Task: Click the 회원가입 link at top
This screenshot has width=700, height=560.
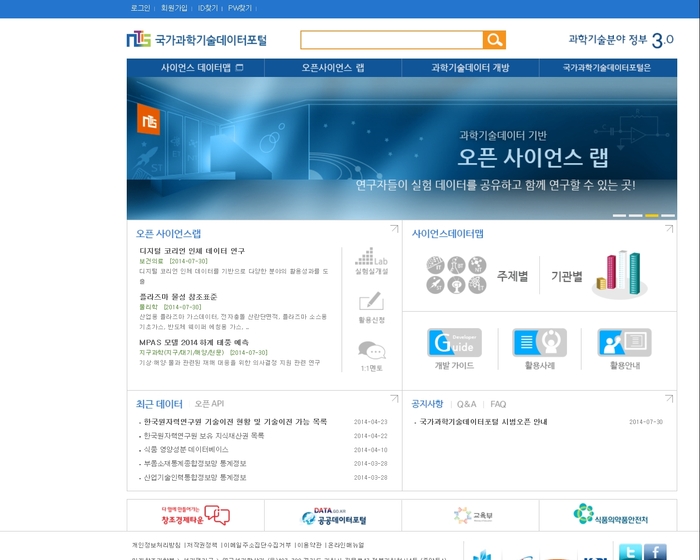Action: [x=173, y=8]
